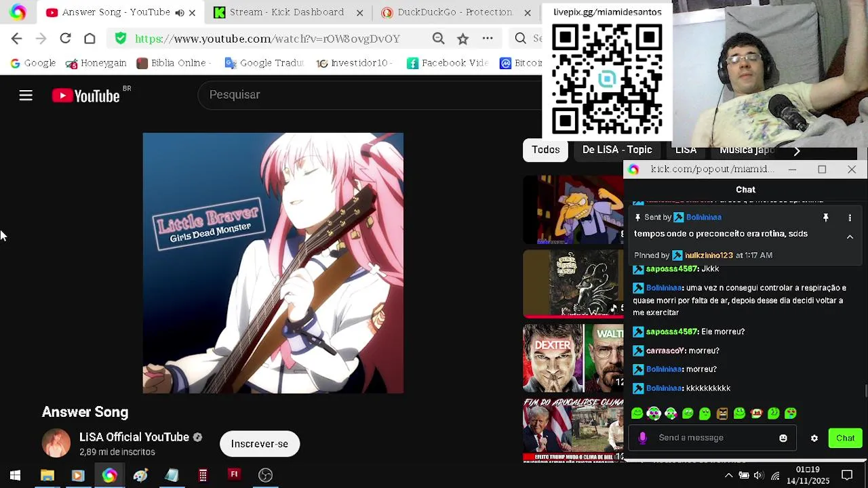The height and width of the screenshot is (488, 868).
Task: Select the LiSA filter chip
Action: [686, 150]
